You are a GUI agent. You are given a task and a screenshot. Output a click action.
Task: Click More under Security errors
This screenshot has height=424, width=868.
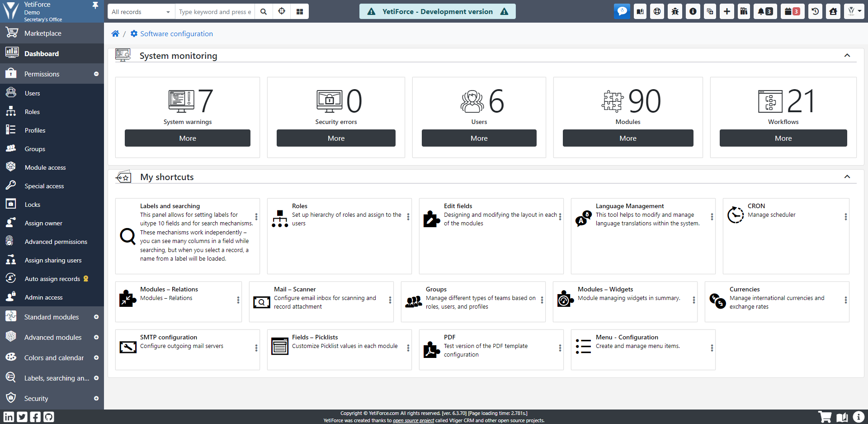(336, 138)
